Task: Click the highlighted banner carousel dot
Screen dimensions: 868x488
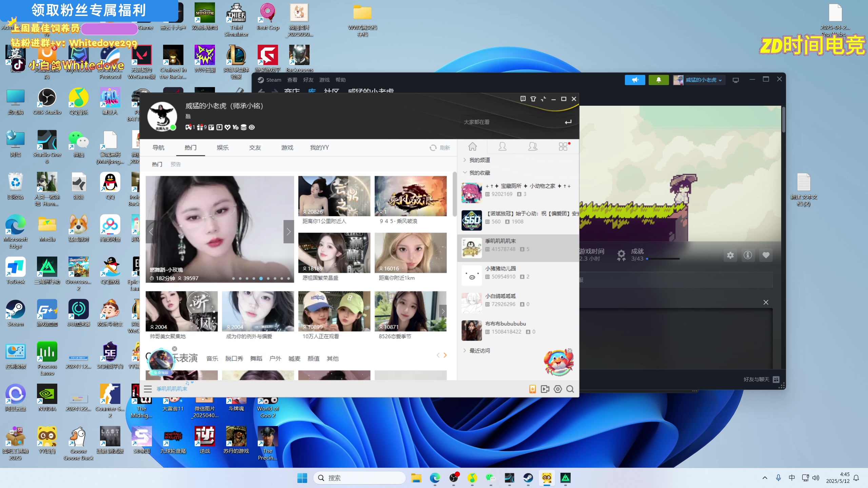Action: (261, 278)
